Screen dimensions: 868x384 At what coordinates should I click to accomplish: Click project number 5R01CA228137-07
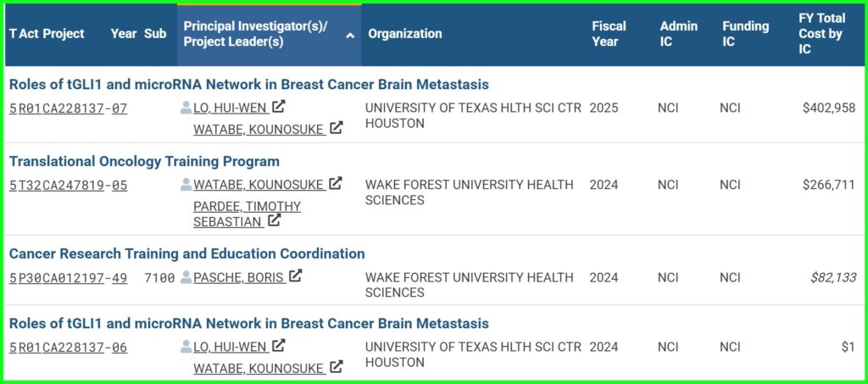coord(68,109)
